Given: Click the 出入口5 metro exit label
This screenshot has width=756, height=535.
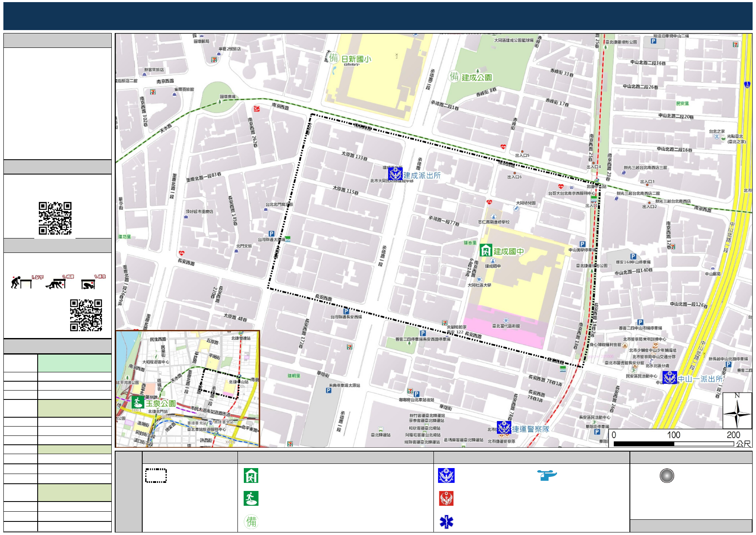Looking at the screenshot, I should pyautogui.click(x=522, y=155).
